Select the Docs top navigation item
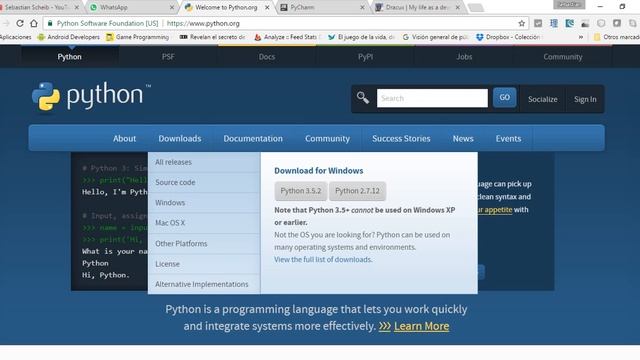 coord(267,57)
